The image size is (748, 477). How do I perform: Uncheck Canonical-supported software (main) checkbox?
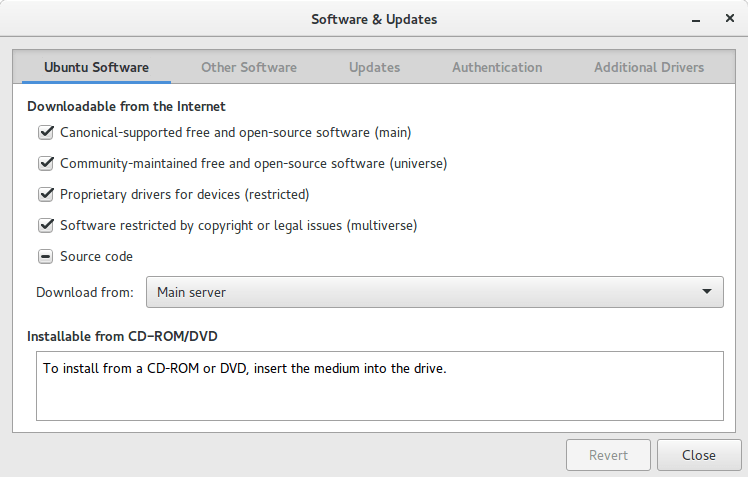point(46,132)
